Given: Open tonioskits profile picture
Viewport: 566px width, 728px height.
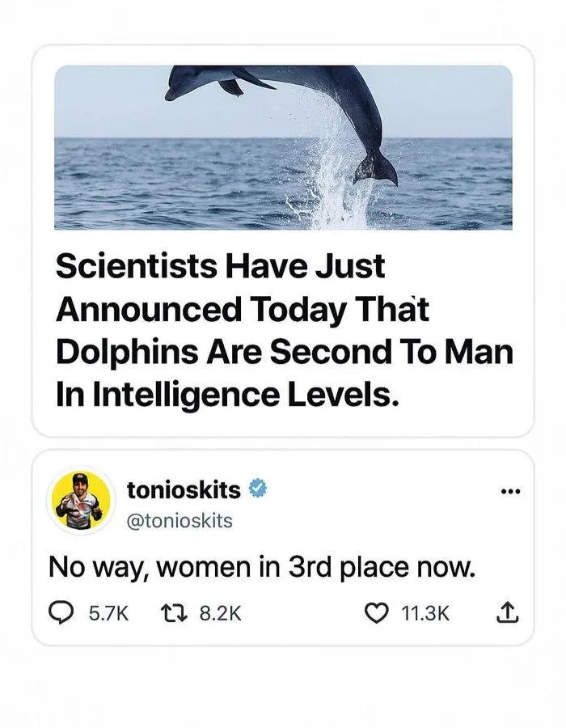Looking at the screenshot, I should [x=80, y=500].
